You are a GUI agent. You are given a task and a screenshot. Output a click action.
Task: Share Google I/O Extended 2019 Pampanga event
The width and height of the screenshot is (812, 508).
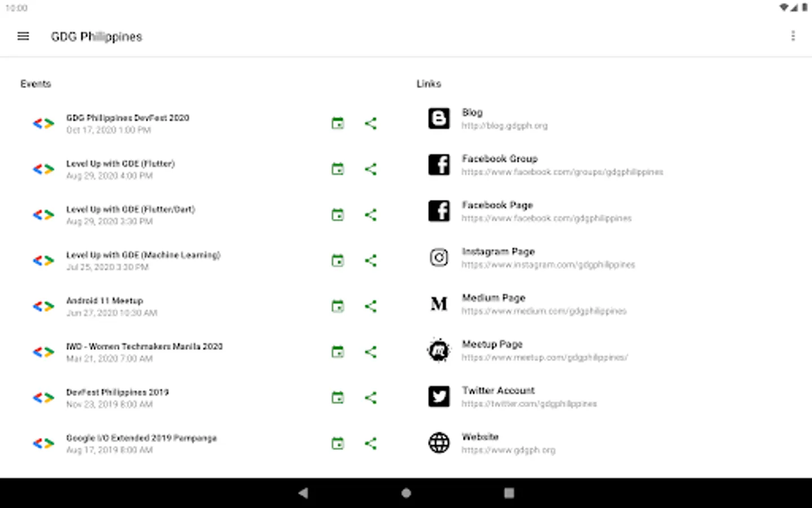tap(370, 443)
